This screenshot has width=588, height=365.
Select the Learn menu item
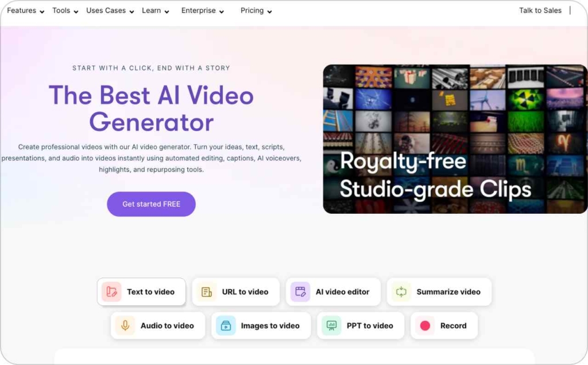[x=151, y=10]
